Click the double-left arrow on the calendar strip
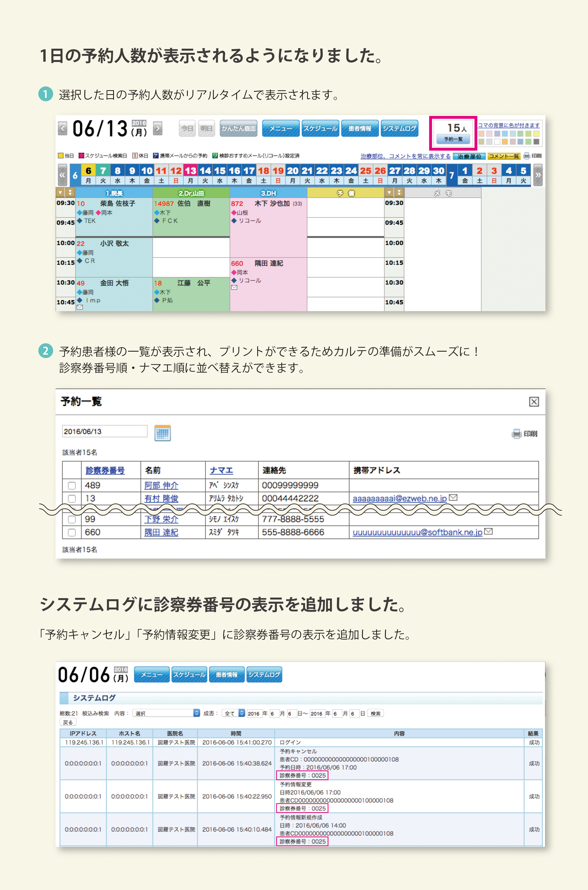 click(62, 175)
